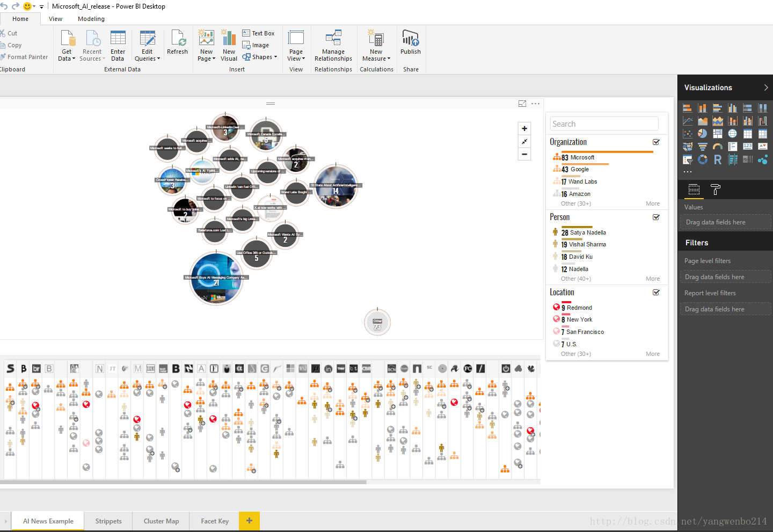773x532 pixels.
Task: Select the KPI visualization
Action: pos(762,146)
